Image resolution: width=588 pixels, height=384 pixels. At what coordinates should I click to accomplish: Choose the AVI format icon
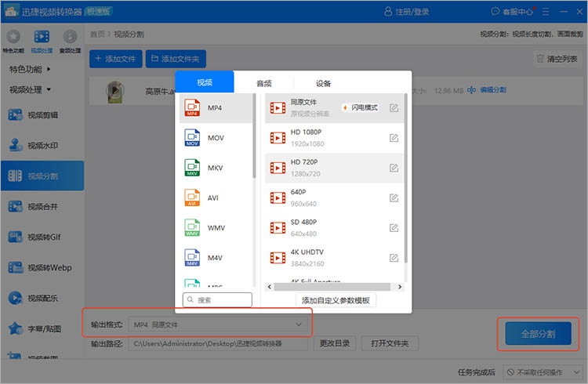(192, 197)
